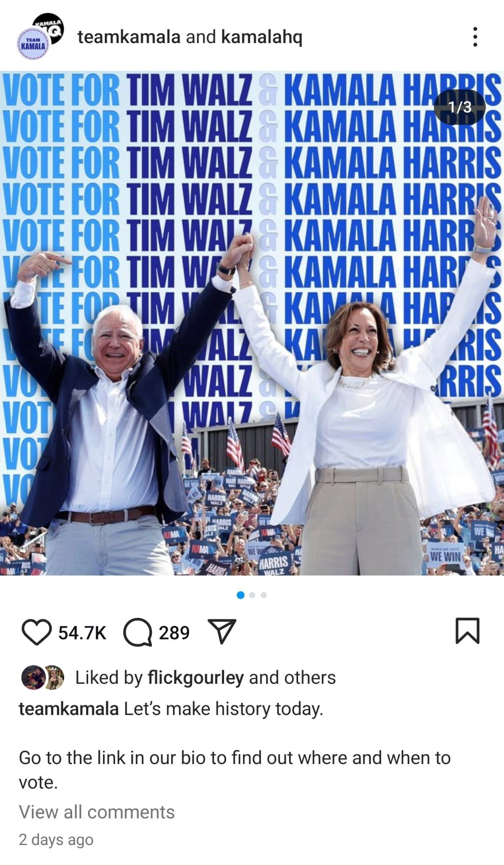View the 54.7K likes count
Image resolution: width=504 pixels, height=865 pixels.
(82, 633)
